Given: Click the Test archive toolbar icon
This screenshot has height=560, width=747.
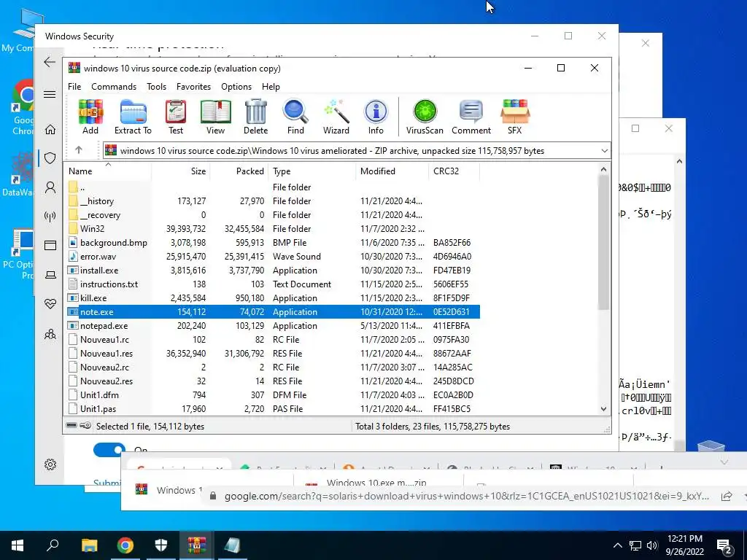Looking at the screenshot, I should click(x=175, y=117).
